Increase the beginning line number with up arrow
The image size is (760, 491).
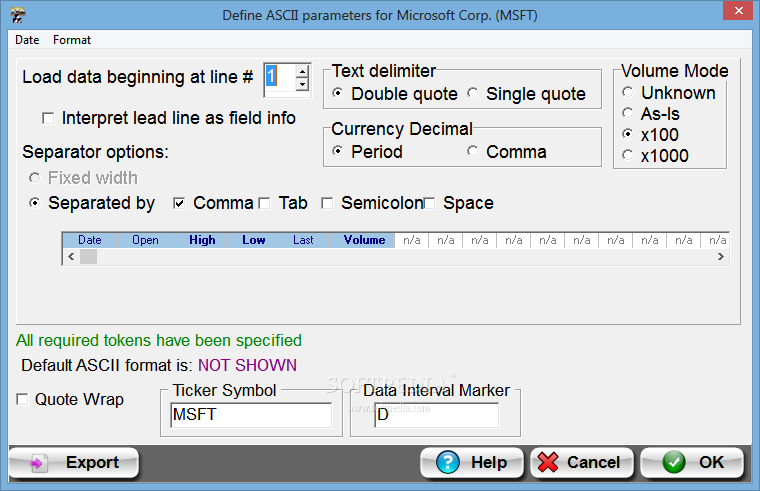tap(302, 71)
